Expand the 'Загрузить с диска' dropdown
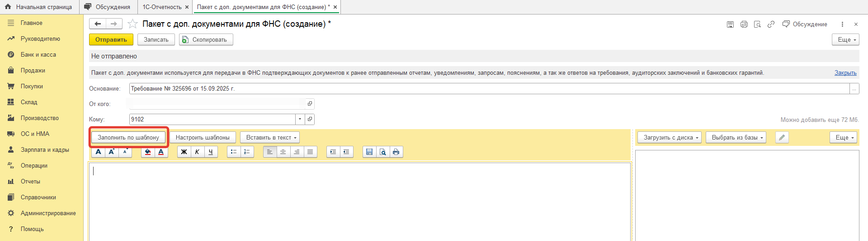This screenshot has height=241, width=868. 669,137
